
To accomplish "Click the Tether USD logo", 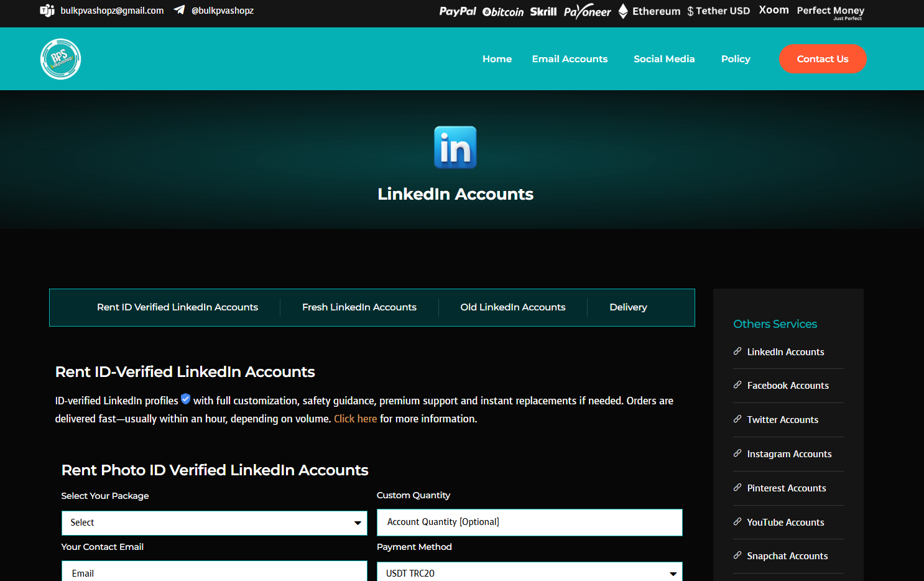I will coord(719,11).
